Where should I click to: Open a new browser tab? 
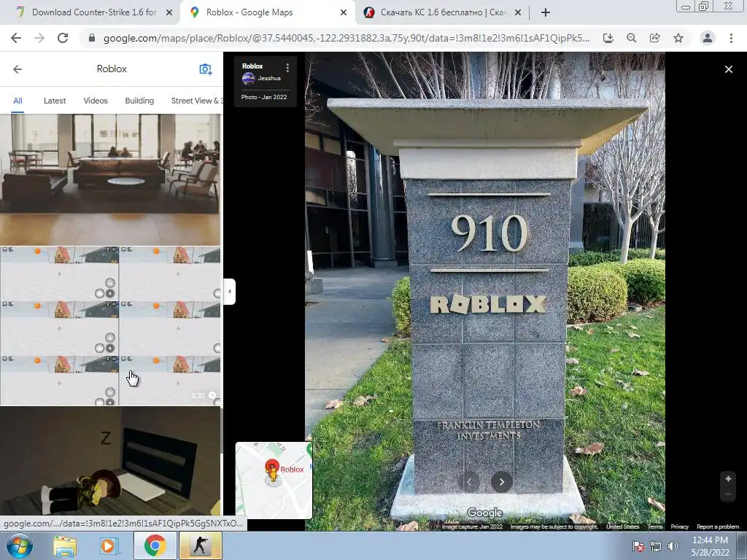pos(546,12)
